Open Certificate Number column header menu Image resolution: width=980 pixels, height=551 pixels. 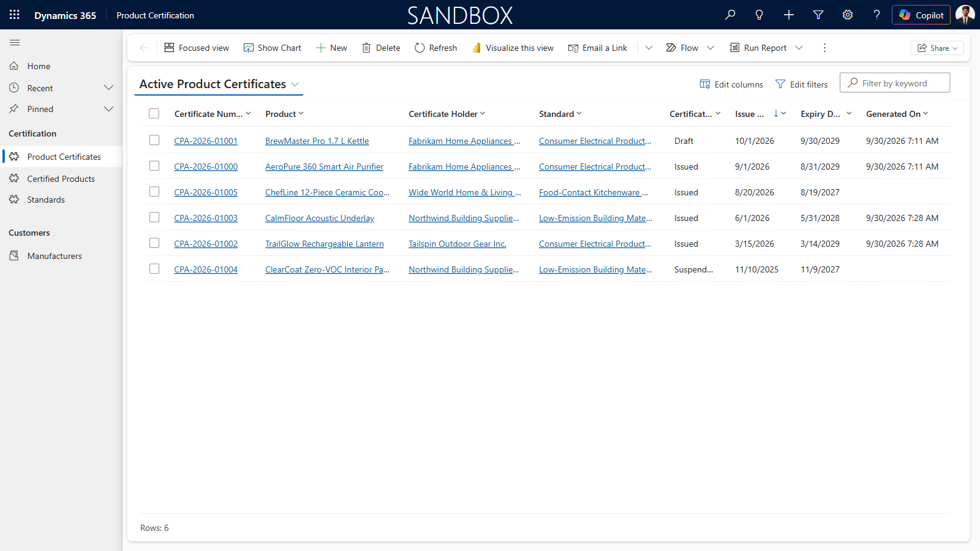(x=213, y=114)
